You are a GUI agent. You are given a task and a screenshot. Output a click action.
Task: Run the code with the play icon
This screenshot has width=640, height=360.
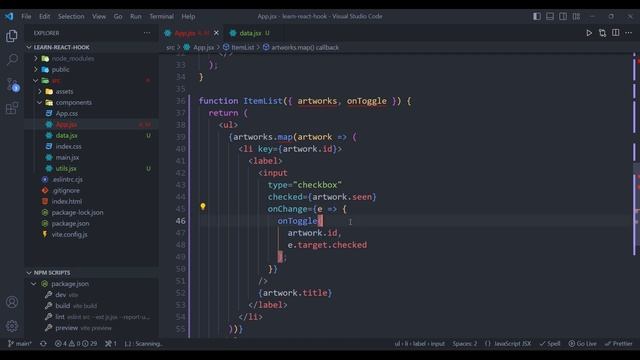[589, 33]
